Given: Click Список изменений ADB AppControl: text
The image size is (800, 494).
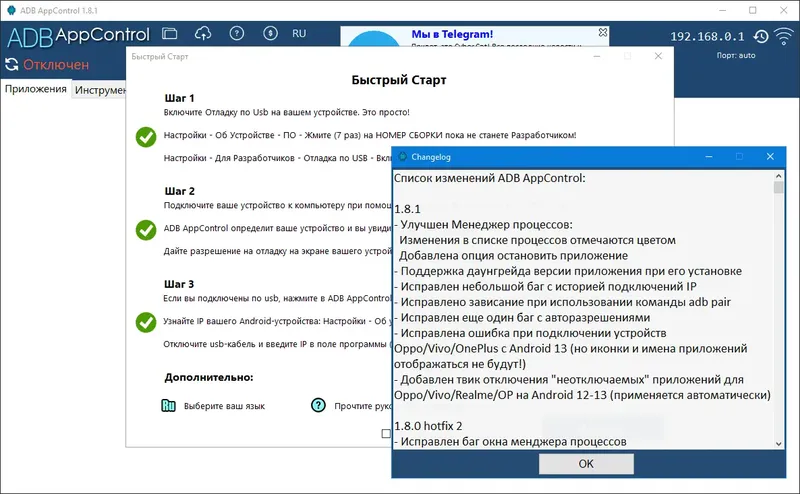Looking at the screenshot, I should pyautogui.click(x=490, y=178).
